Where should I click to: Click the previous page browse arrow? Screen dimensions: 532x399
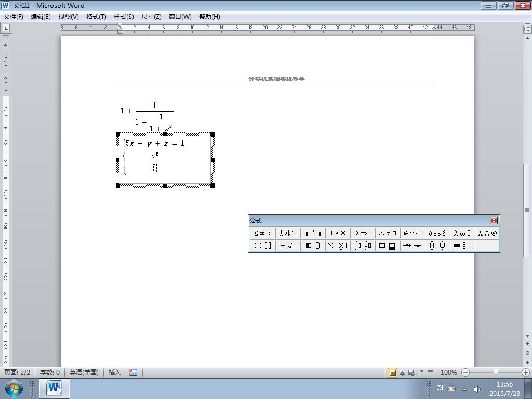pos(527,344)
